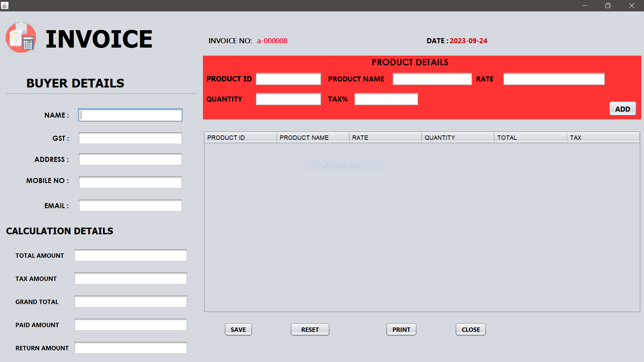Click the MOBILE NO input field
The width and height of the screenshot is (644, 362).
click(x=130, y=182)
